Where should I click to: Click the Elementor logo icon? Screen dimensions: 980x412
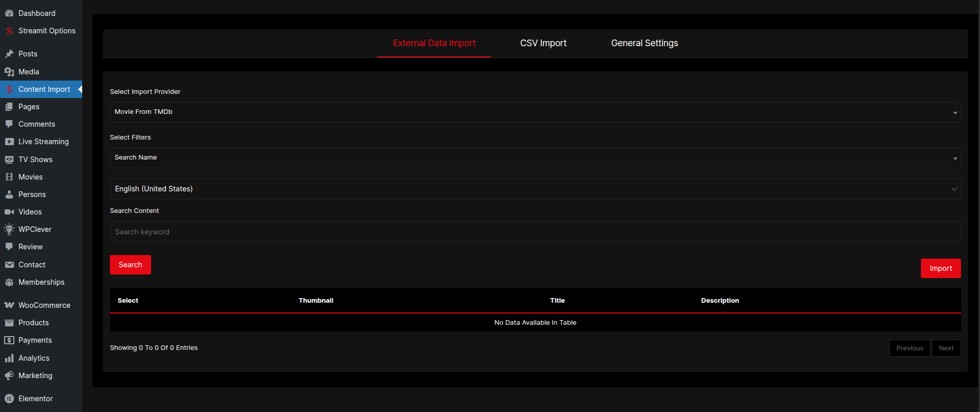click(9, 399)
